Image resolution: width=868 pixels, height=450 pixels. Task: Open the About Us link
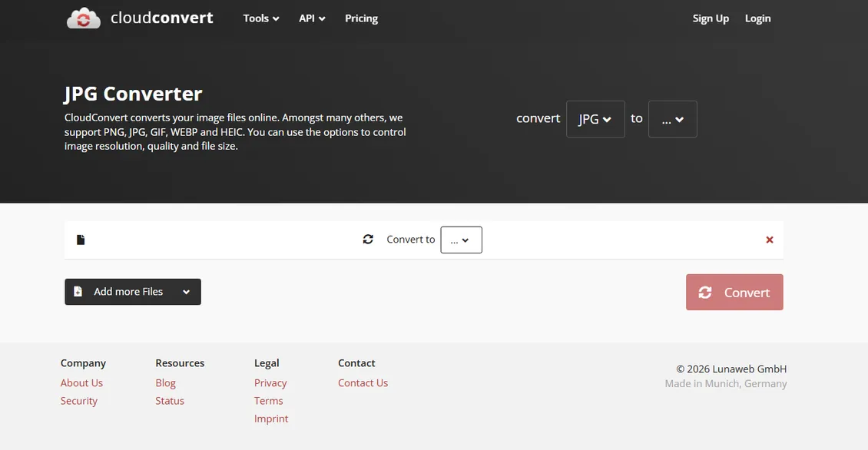click(81, 383)
